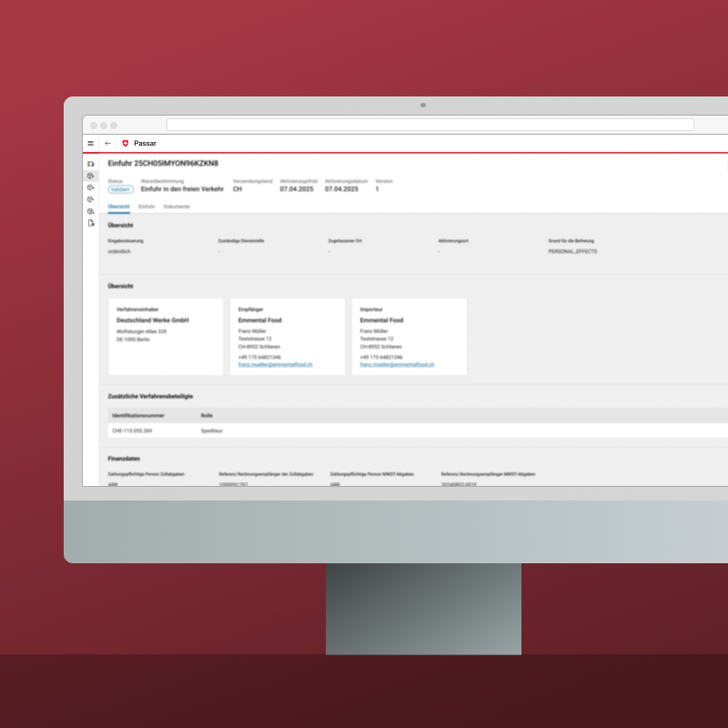The width and height of the screenshot is (728, 728).
Task: Click the Swiss shield Passar logo
Action: point(126,143)
